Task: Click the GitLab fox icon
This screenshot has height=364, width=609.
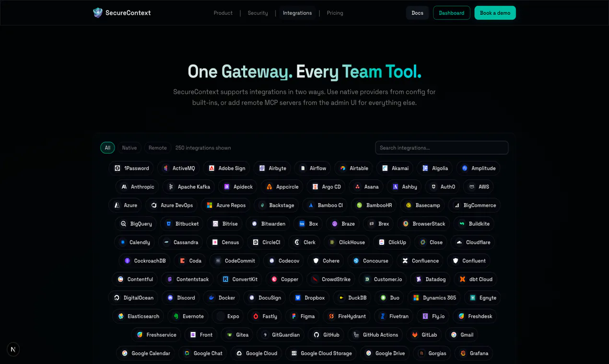Action: tap(415, 335)
